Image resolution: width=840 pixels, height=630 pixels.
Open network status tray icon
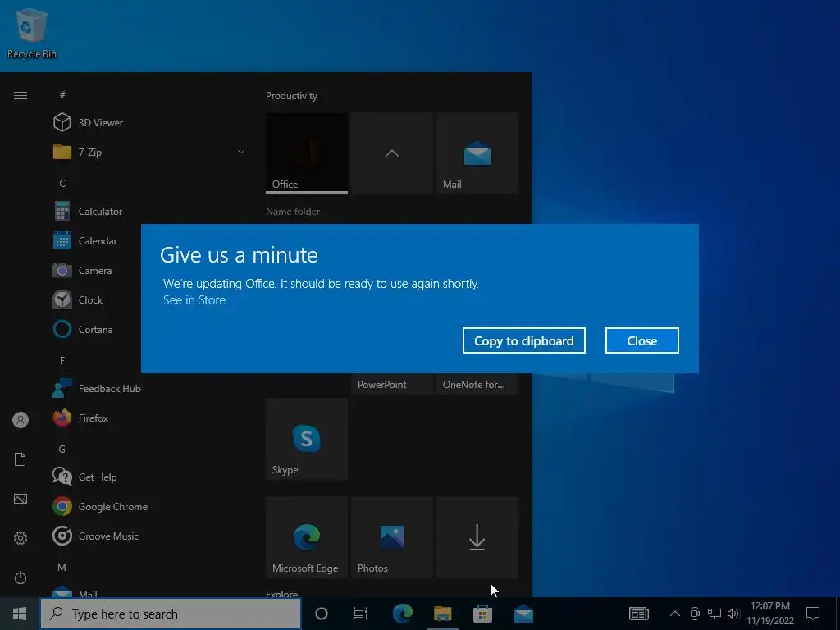coord(714,614)
